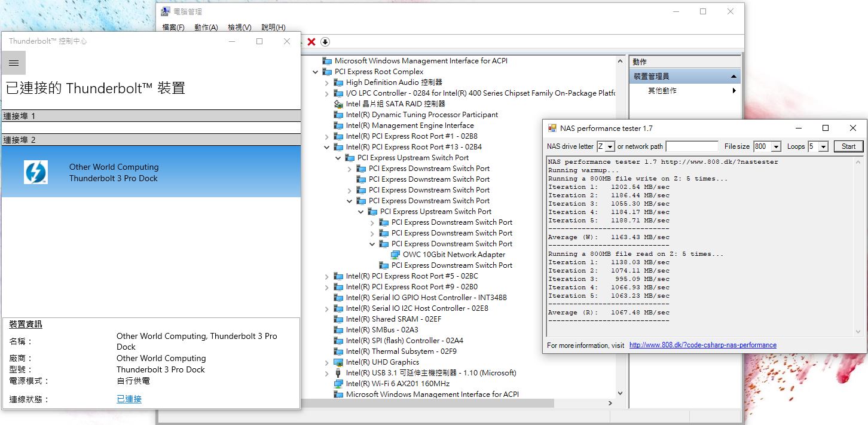Select Intel(R) SPI (flash) Controller - 02A4

(x=405, y=341)
